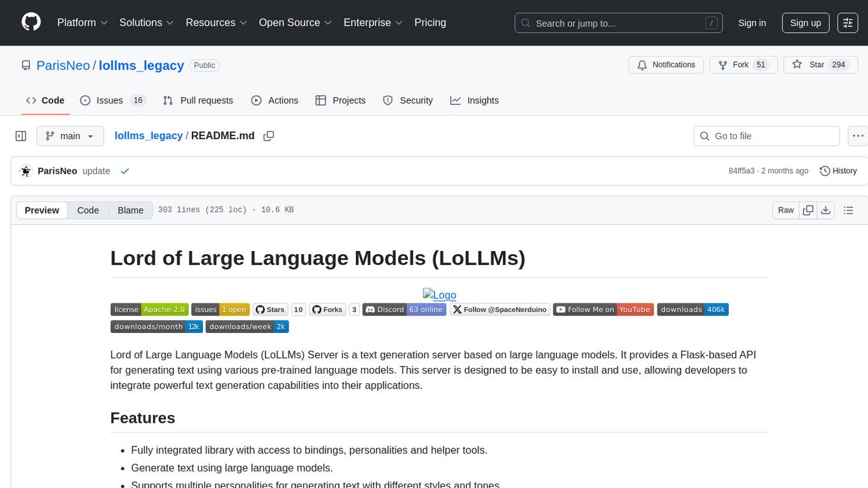Image resolution: width=868 pixels, height=488 pixels.
Task: Open the Security tab
Action: [x=408, y=100]
